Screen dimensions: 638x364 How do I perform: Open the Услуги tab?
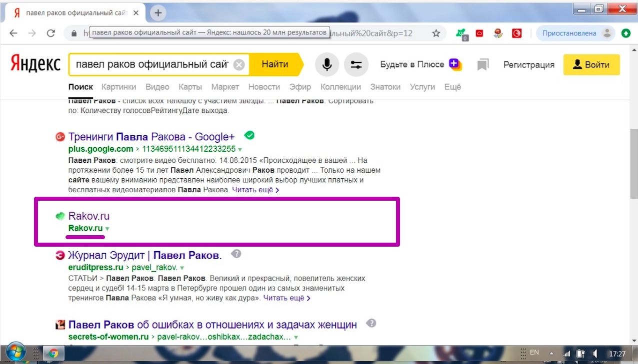click(422, 87)
